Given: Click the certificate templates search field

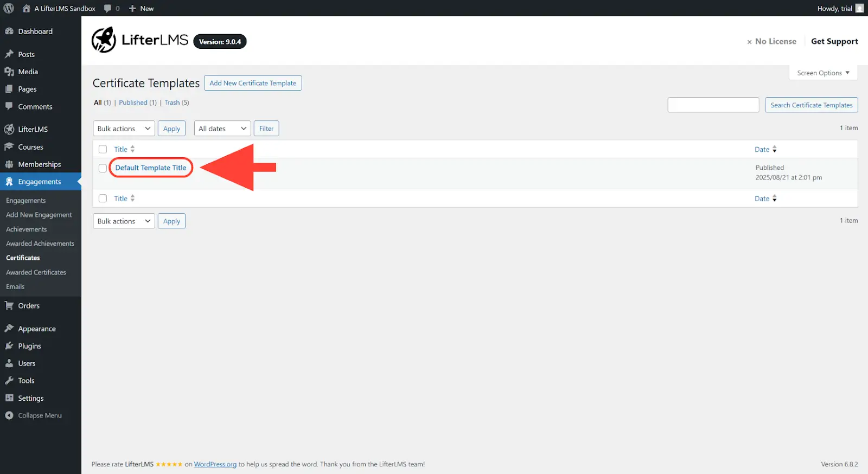Looking at the screenshot, I should (713, 105).
